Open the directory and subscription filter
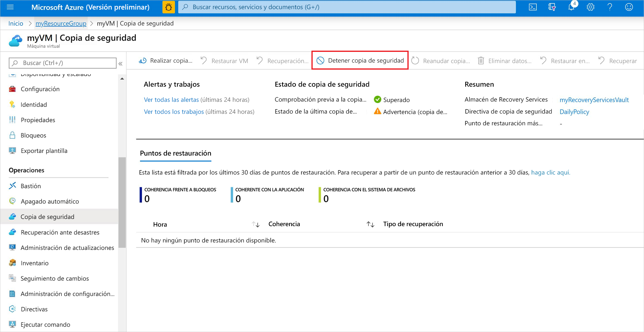This screenshot has height=332, width=644. (x=552, y=7)
